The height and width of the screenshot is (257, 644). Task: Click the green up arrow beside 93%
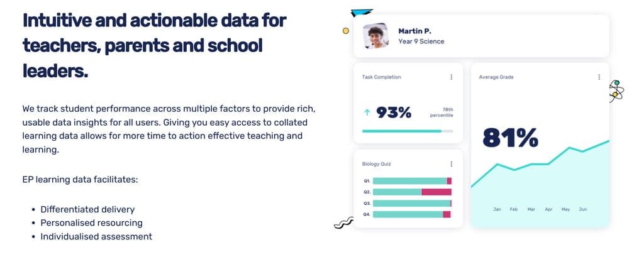[x=367, y=112]
